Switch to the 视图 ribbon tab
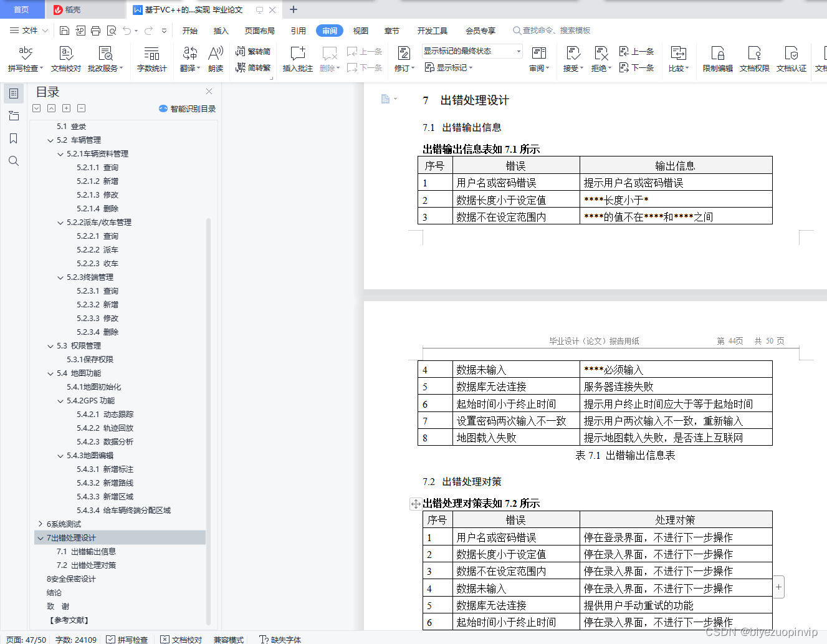827x644 pixels. [360, 30]
